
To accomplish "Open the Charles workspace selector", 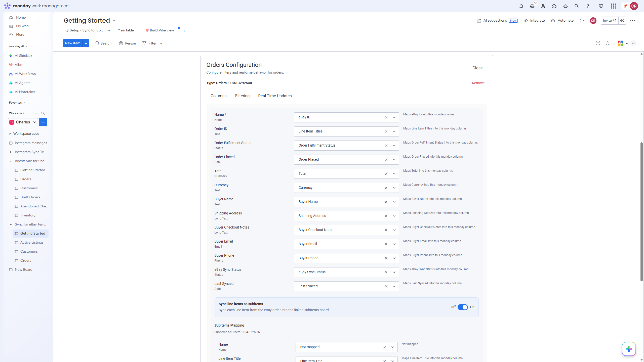I will pyautogui.click(x=23, y=122).
